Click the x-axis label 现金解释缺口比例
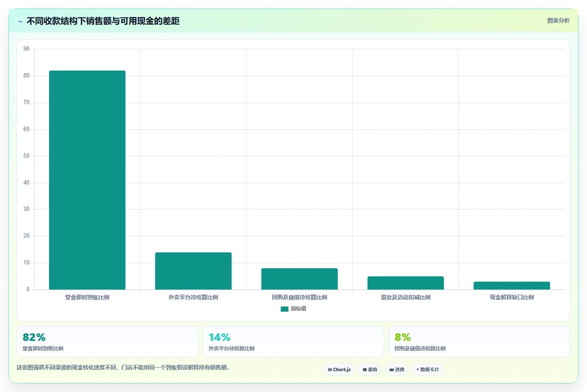Image resolution: width=587 pixels, height=392 pixels. tap(512, 297)
